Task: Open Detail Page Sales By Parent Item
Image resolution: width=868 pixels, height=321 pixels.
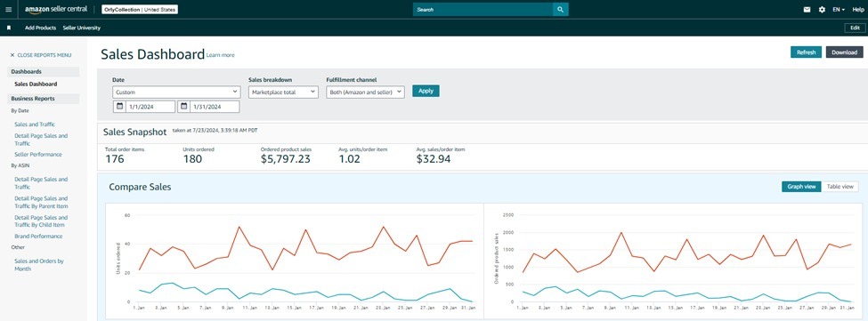Action: coord(41,202)
